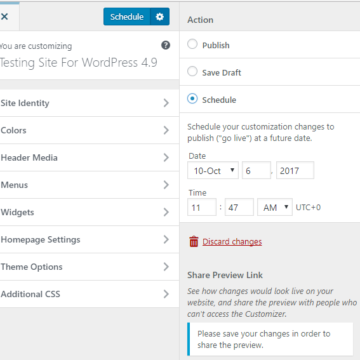Click the 'Schedule your customization changes' description
The width and height of the screenshot is (360, 360).
click(x=261, y=132)
